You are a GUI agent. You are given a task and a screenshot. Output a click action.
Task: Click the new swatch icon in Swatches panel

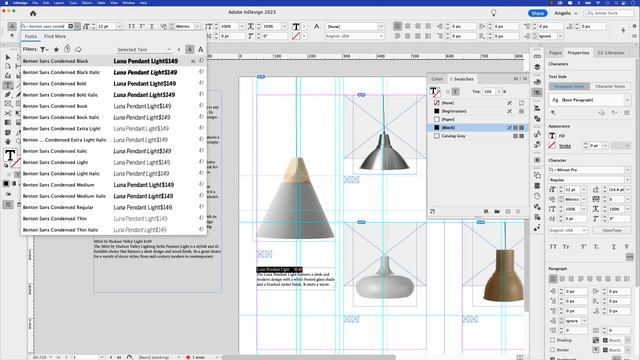click(508, 211)
